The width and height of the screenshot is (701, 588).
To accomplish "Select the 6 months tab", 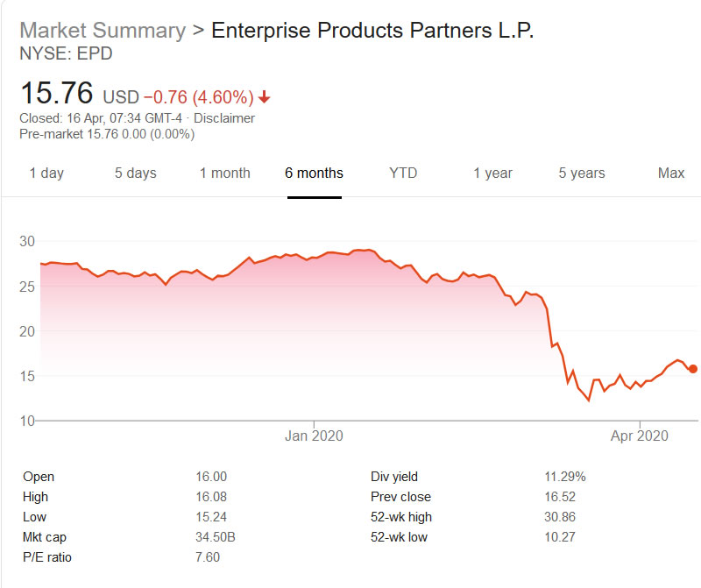I will [314, 174].
